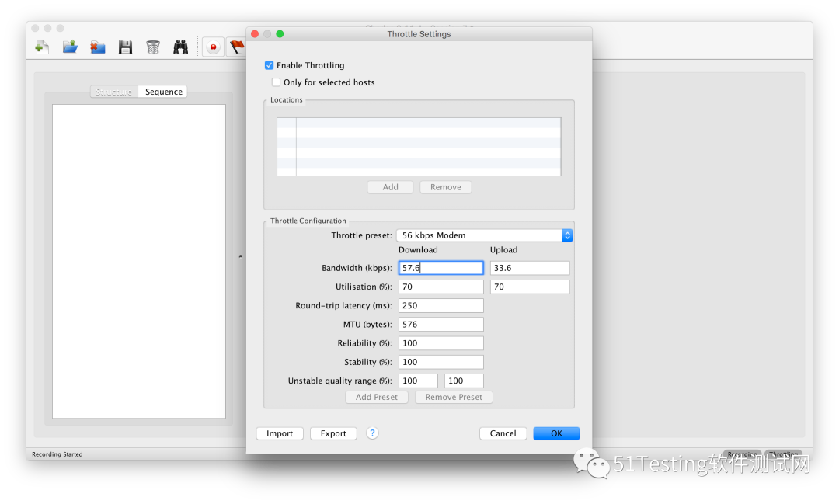The height and width of the screenshot is (504, 839).
Task: Select the Sequence tab
Action: point(163,92)
